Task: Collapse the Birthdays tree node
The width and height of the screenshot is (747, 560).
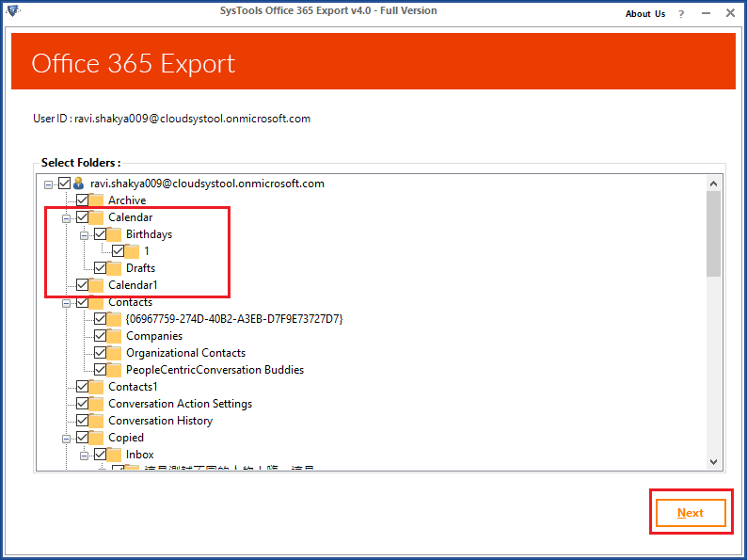Action: pyautogui.click(x=85, y=235)
